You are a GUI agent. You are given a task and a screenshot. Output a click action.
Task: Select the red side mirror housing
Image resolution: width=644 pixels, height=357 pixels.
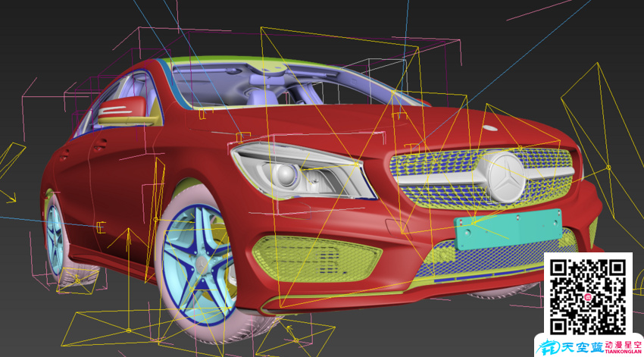point(122,109)
